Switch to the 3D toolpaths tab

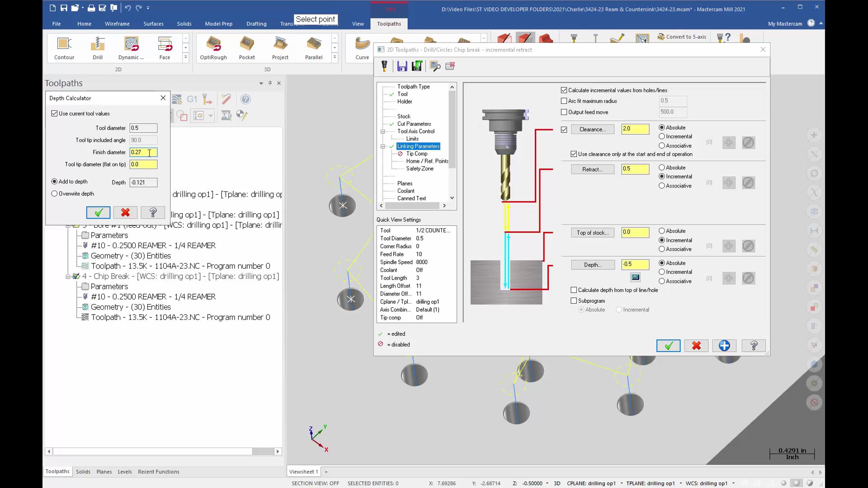[x=267, y=69]
